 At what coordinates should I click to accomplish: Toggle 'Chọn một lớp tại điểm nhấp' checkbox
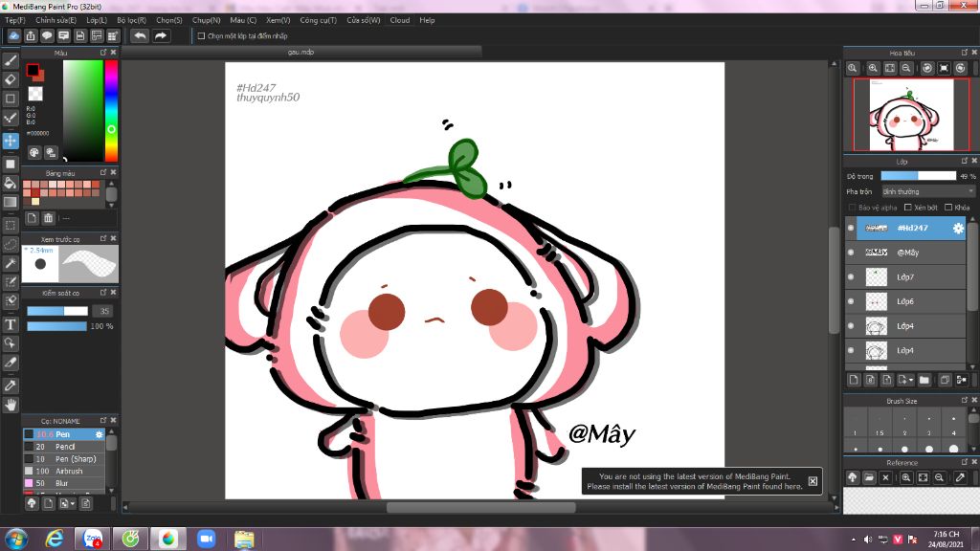pos(201,36)
